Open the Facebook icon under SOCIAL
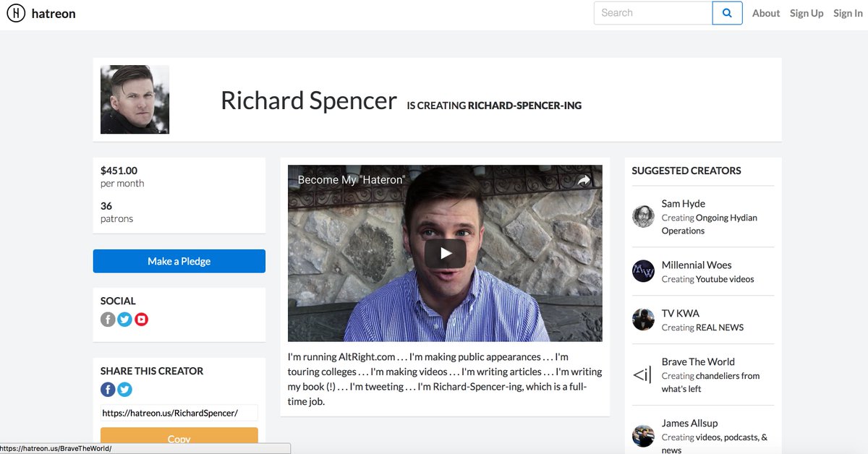 (x=108, y=319)
